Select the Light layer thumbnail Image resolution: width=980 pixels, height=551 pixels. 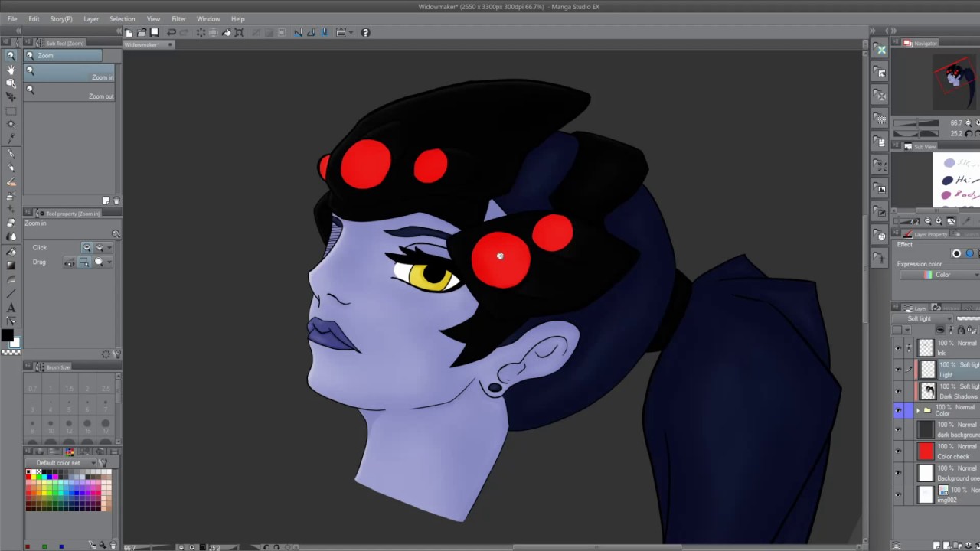927,370
